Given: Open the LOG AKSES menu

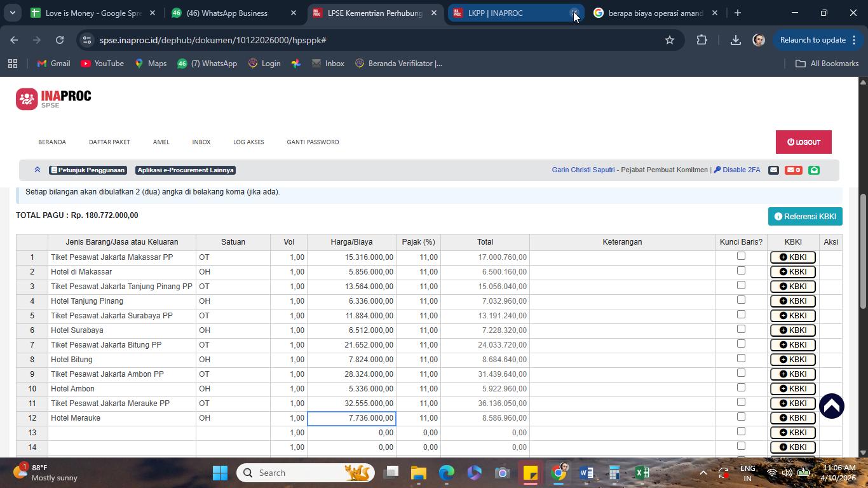Looking at the screenshot, I should coord(248,142).
